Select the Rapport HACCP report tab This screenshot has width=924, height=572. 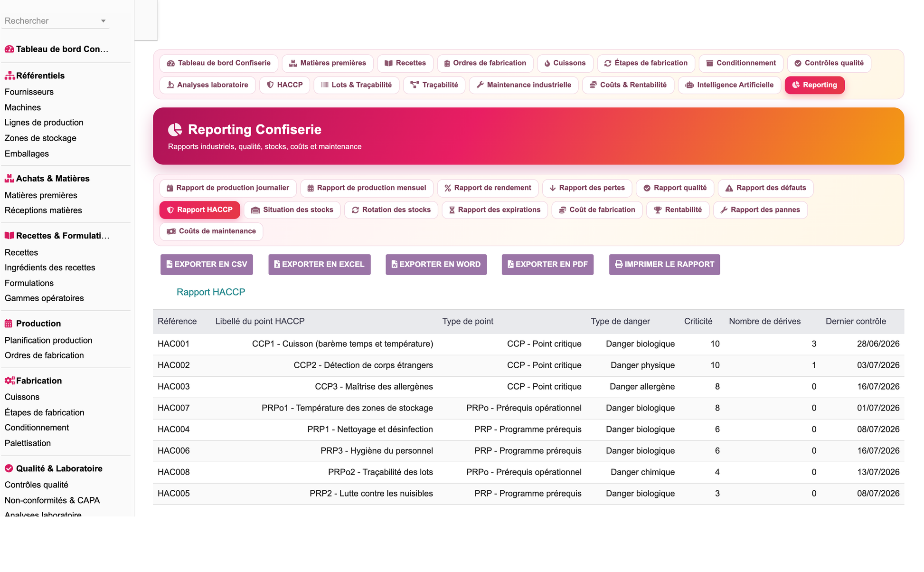click(200, 210)
